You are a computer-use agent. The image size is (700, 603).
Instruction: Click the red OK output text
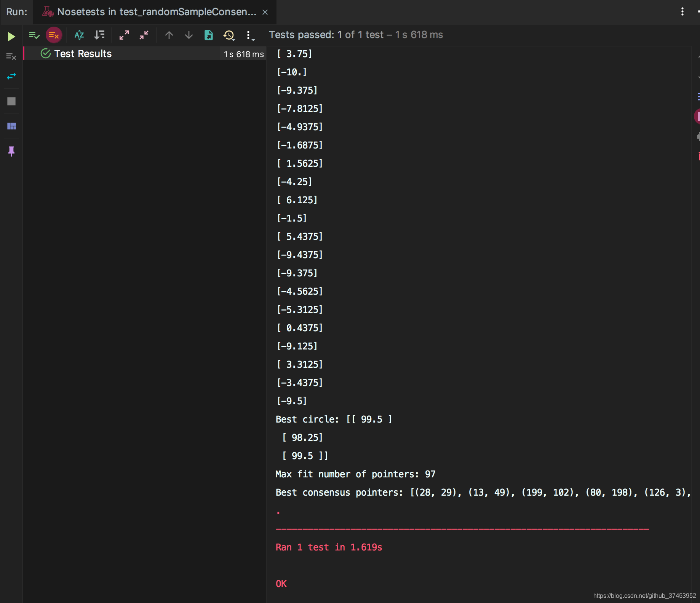[x=281, y=584]
